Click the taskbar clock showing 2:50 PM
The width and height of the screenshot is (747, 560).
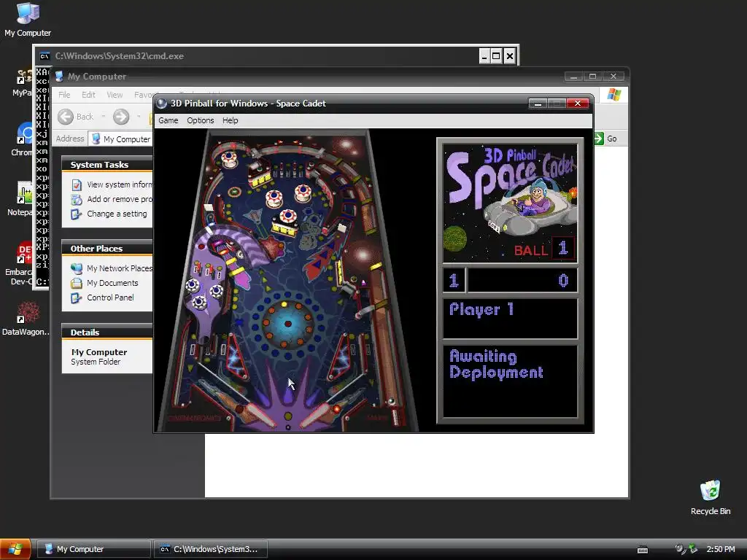pyautogui.click(x=720, y=549)
